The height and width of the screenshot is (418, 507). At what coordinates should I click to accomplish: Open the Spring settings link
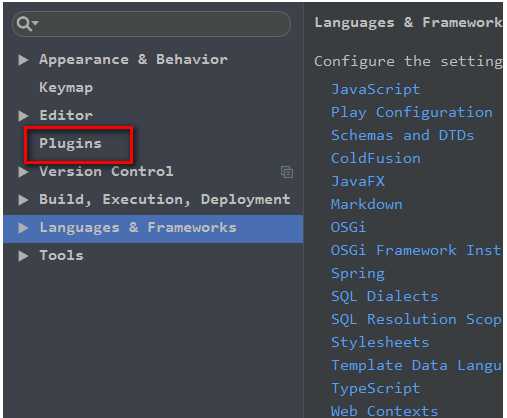coord(358,274)
